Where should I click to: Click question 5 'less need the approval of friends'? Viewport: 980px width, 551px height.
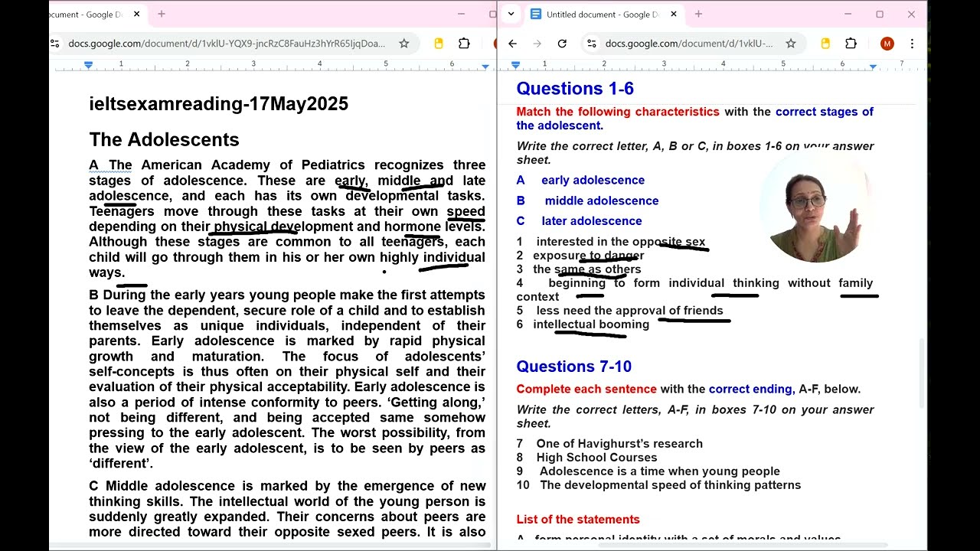[x=619, y=311]
